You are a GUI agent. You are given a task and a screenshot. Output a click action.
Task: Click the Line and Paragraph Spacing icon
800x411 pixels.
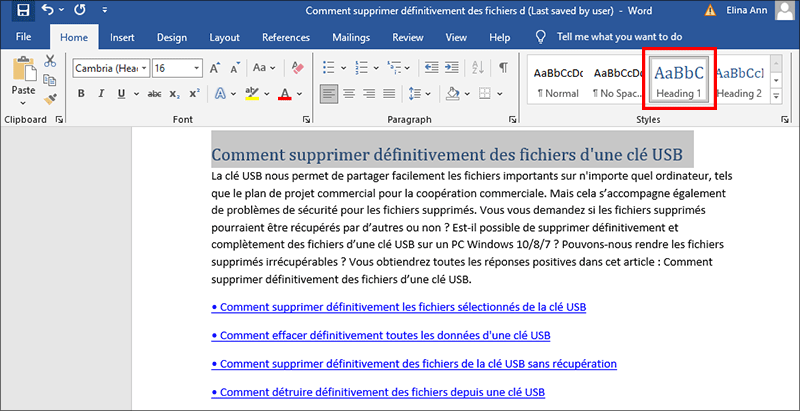tap(415, 94)
